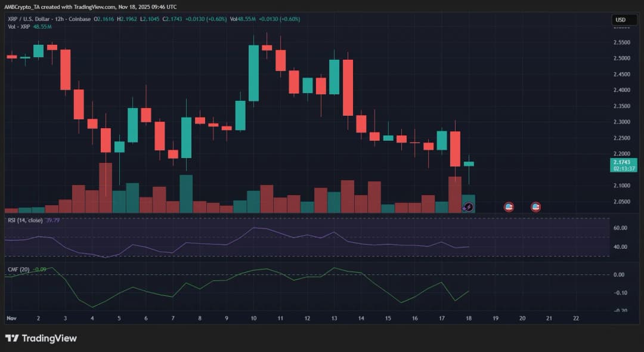Click the Nov label on time axis

point(11,319)
